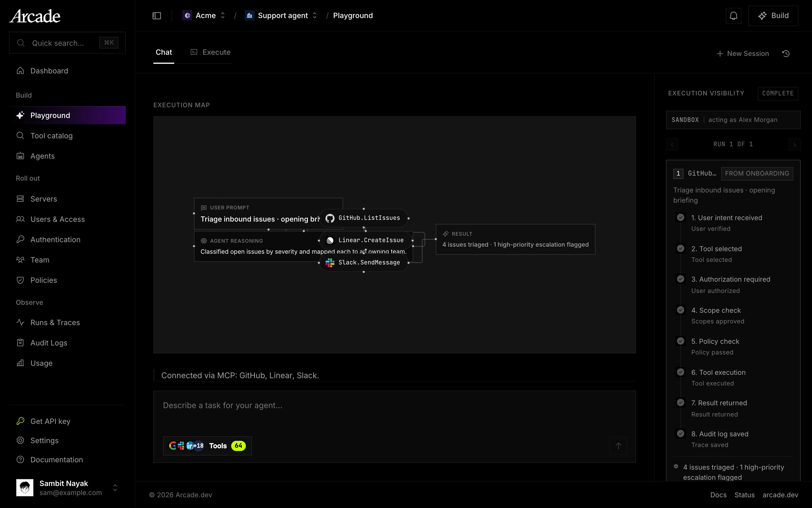Open the Agents page
This screenshot has height=508, width=812.
tap(67, 156)
